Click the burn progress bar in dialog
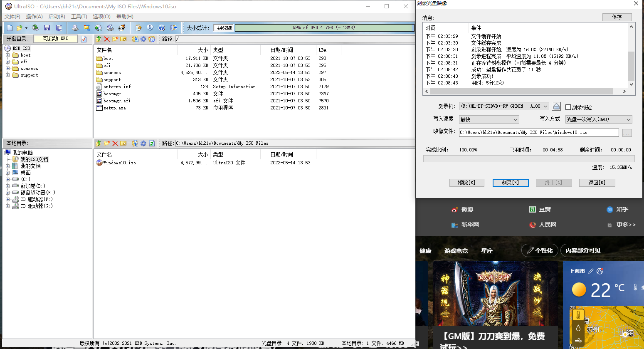 529,158
